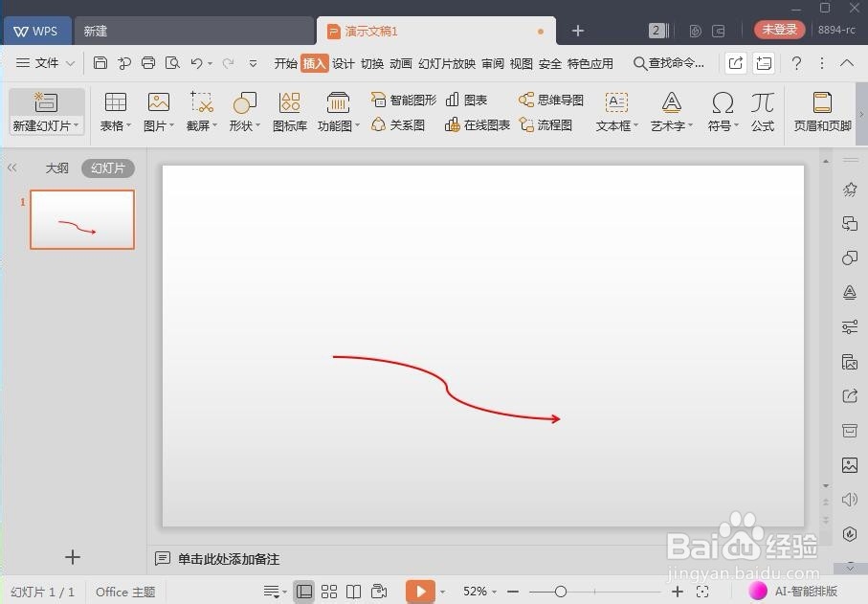Screen dimensions: 868x604
Task: Add new document tab with plus
Action: (x=577, y=31)
